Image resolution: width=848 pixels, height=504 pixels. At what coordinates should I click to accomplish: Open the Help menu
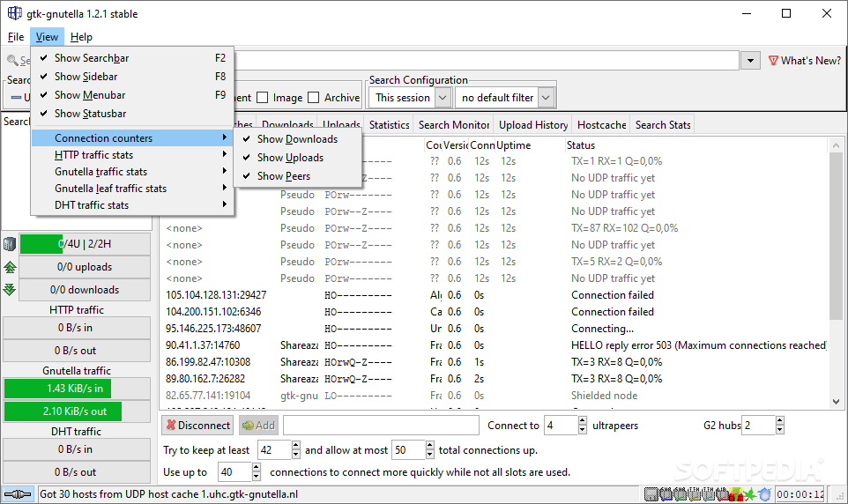(x=81, y=37)
